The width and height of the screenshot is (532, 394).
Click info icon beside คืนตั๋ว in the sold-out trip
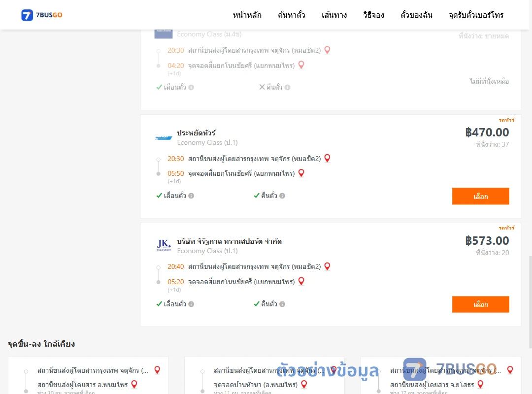pos(287,88)
